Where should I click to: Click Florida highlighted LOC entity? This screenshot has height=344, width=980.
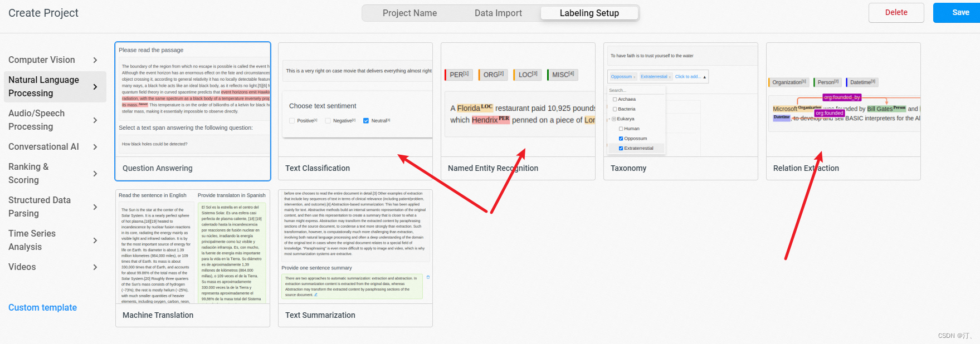475,107
